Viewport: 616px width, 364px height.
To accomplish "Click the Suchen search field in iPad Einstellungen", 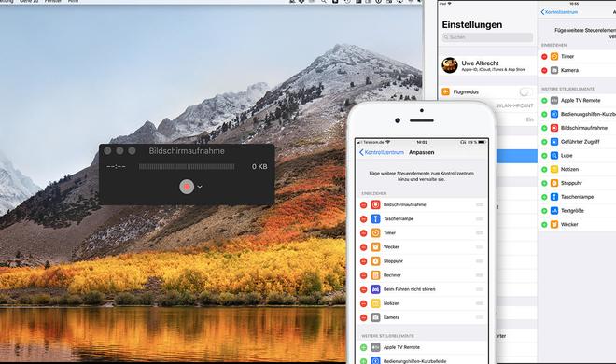I will [487, 37].
